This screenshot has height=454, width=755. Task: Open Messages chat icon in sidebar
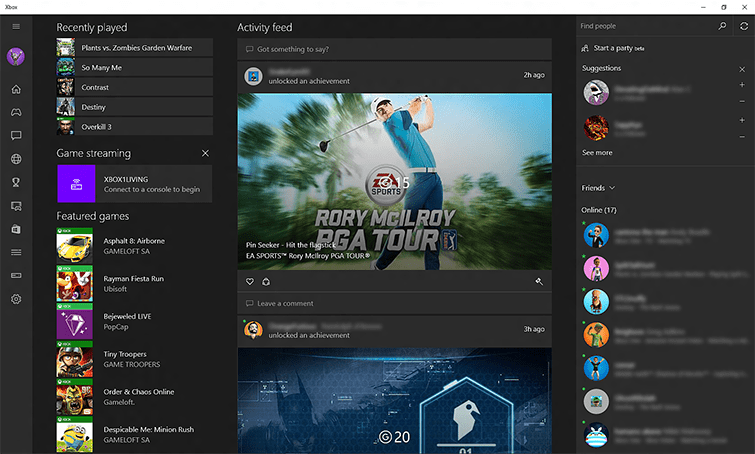click(16, 135)
